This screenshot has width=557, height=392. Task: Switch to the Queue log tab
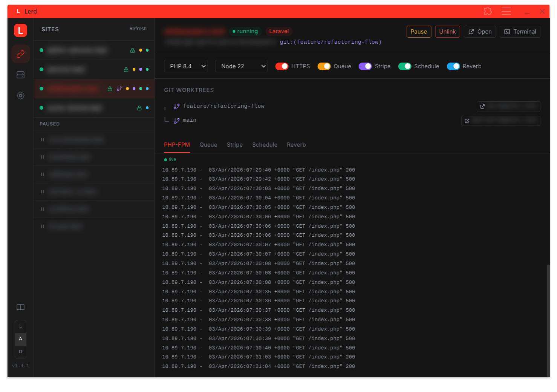208,145
